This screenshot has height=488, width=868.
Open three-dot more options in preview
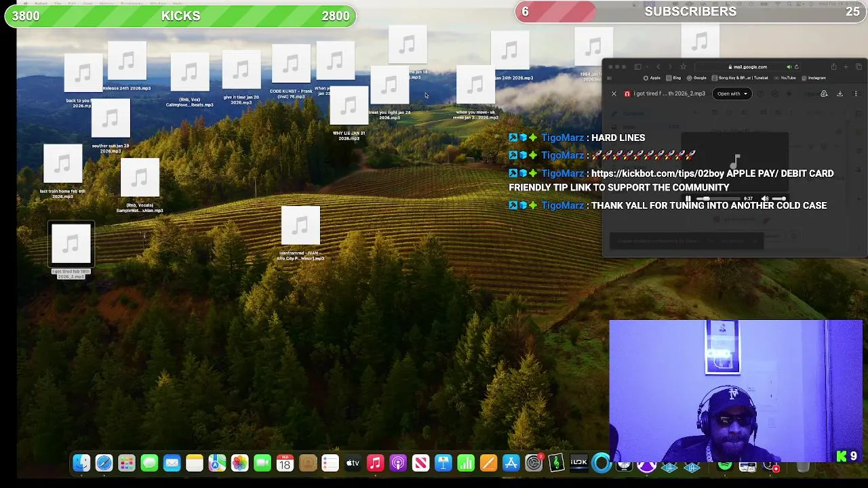click(x=855, y=94)
